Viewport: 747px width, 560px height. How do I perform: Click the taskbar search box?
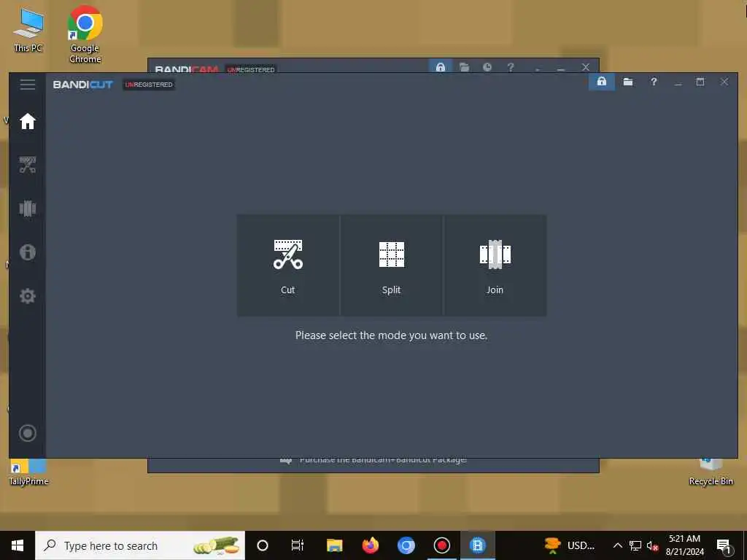coord(140,545)
